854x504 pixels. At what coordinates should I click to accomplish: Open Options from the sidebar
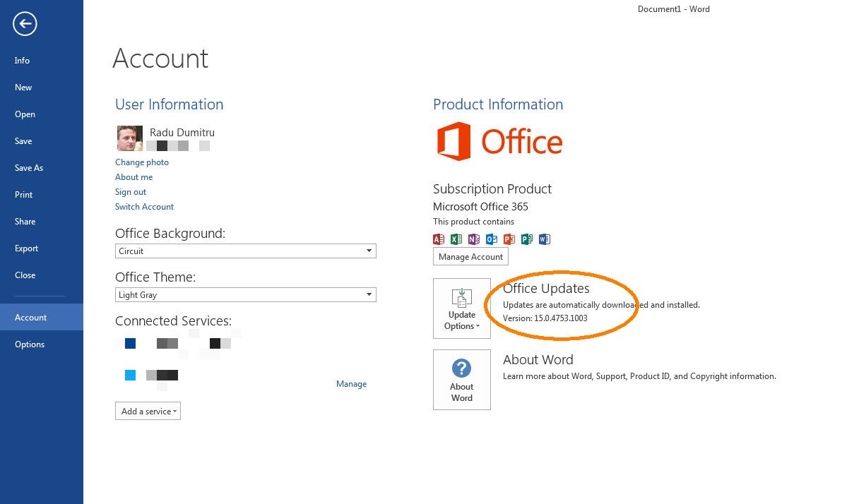[42, 344]
